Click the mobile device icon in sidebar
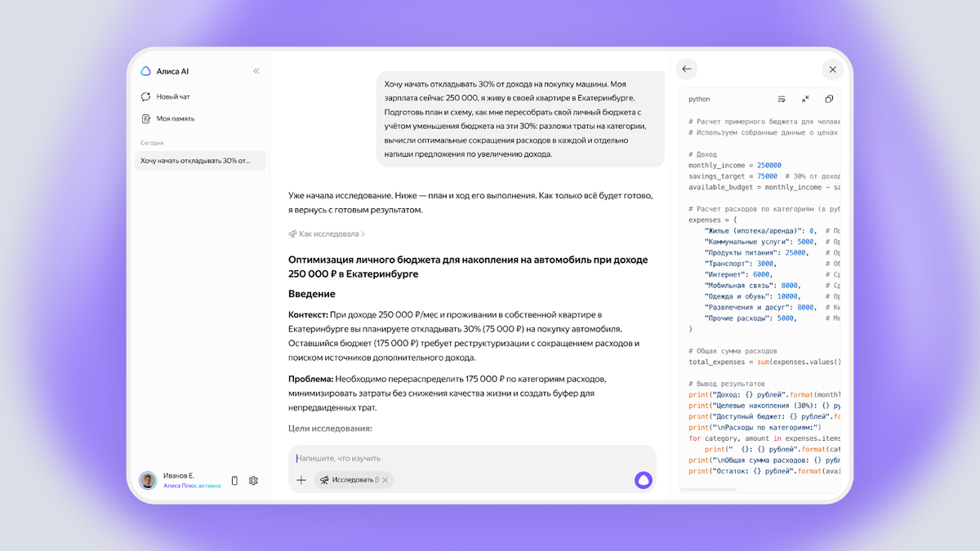The width and height of the screenshot is (980, 551). (234, 480)
